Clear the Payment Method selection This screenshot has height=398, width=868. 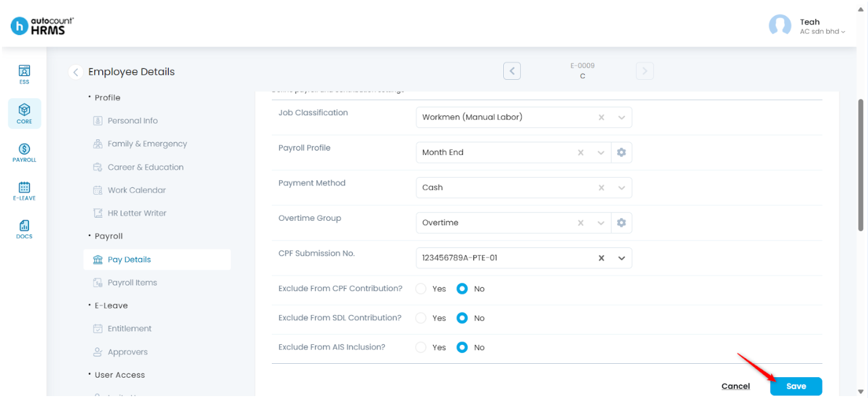(x=601, y=187)
